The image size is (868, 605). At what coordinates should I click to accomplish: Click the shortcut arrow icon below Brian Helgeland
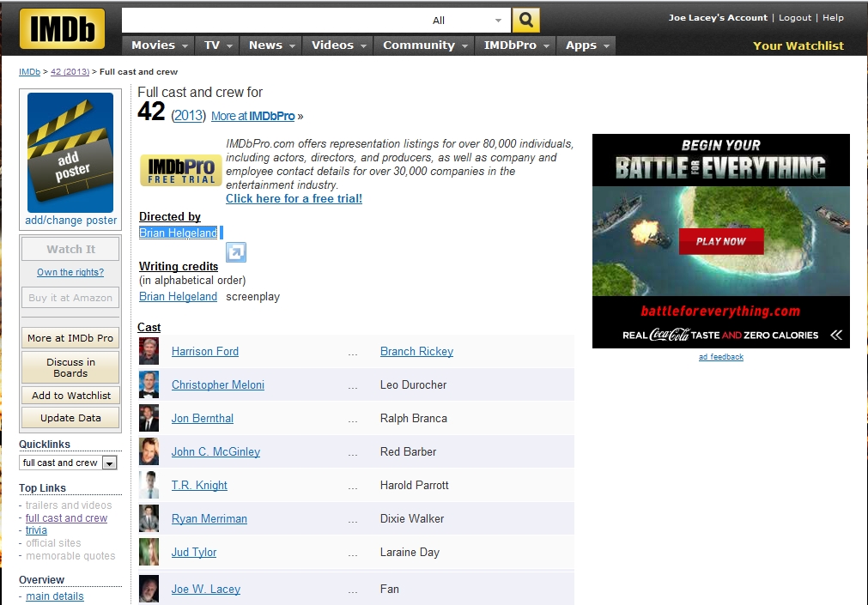[x=236, y=252]
